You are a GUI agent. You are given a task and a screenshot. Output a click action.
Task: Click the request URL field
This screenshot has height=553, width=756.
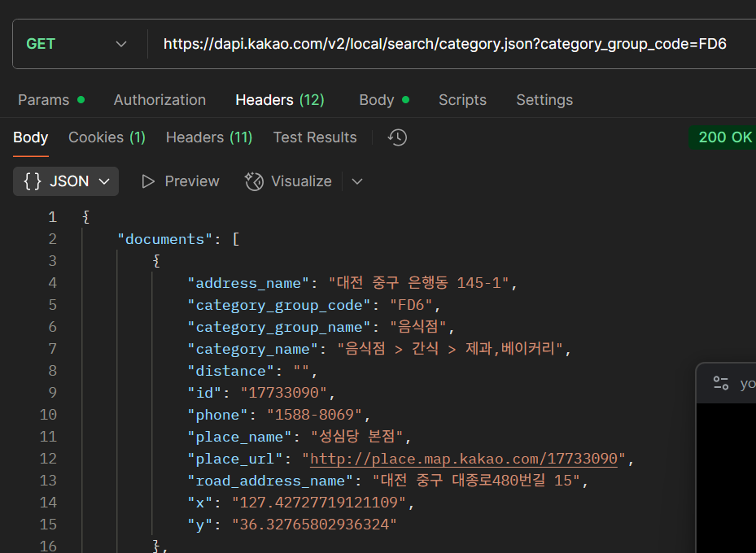coord(444,44)
